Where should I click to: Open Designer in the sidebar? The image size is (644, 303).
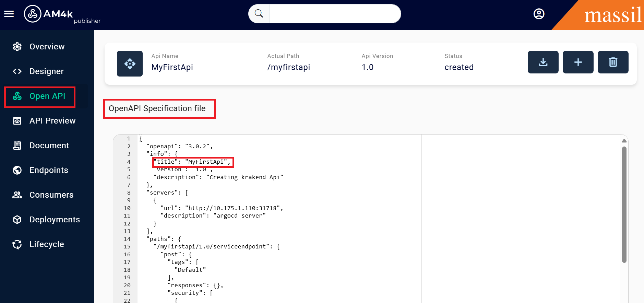tap(47, 71)
